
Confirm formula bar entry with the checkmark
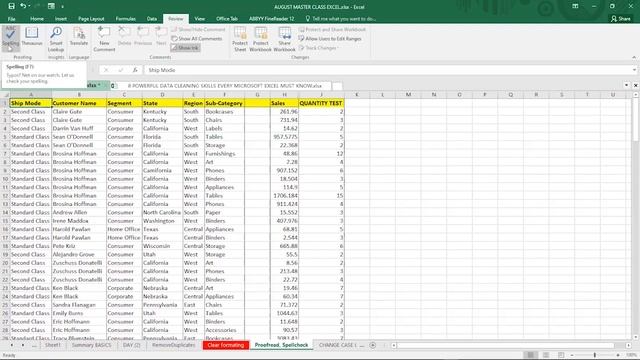120,70
